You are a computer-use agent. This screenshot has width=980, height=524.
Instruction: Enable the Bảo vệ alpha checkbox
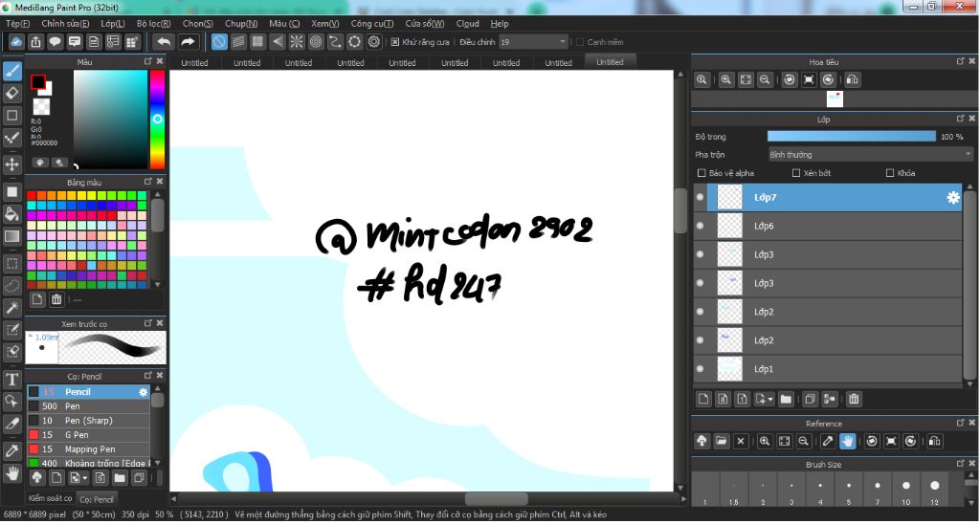(702, 173)
